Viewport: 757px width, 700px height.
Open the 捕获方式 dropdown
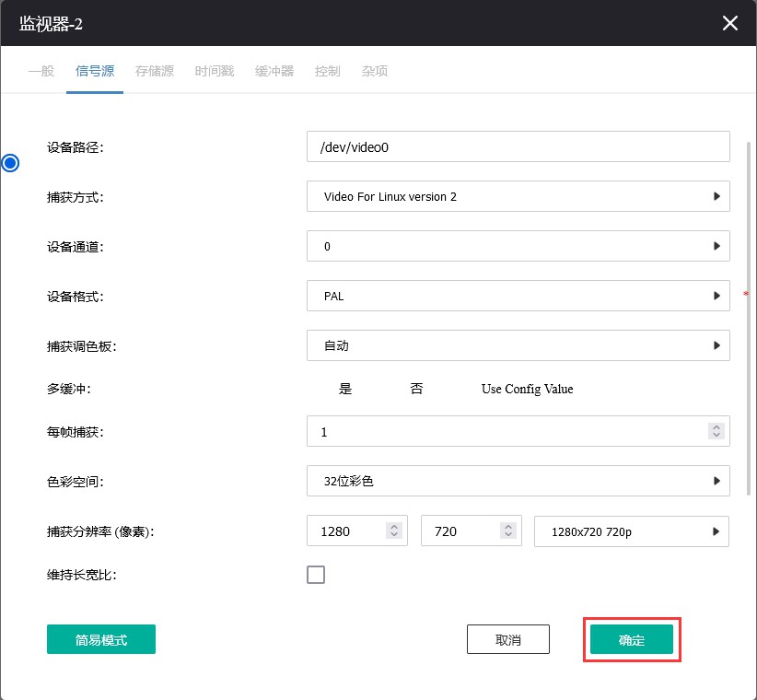coord(518,196)
